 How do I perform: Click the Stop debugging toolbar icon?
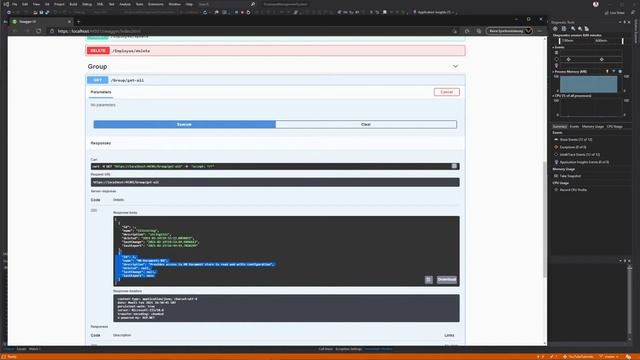point(242,13)
